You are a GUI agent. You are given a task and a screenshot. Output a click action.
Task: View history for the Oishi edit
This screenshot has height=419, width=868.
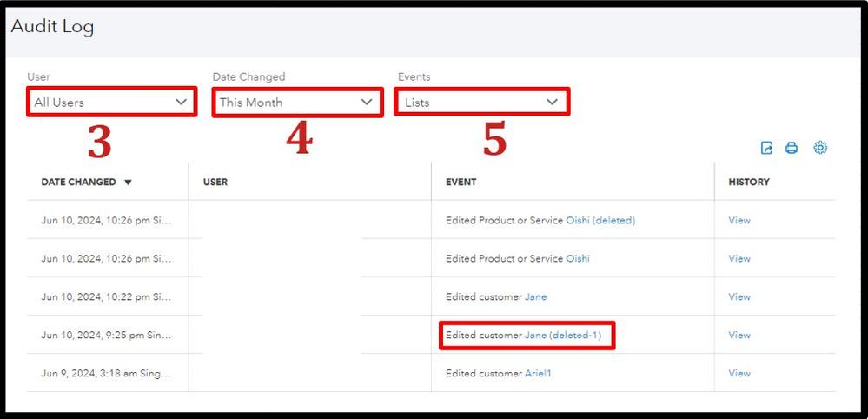tap(739, 259)
